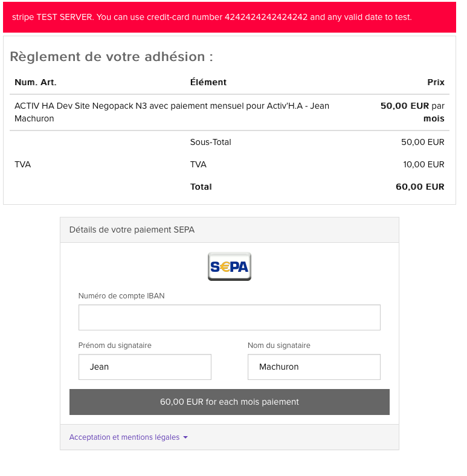467x476 pixels.
Task: Click the IBAN account number input field
Action: (x=229, y=317)
